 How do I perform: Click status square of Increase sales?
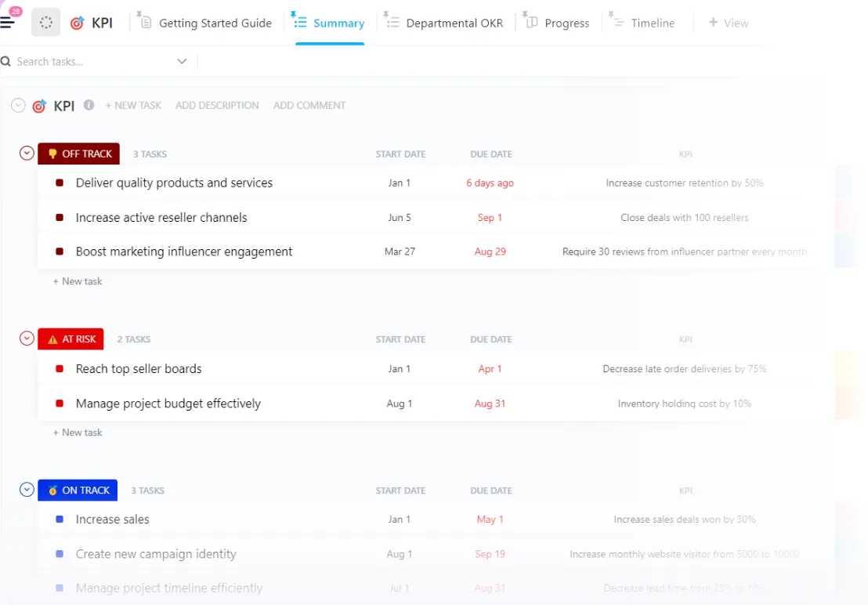[x=60, y=520]
